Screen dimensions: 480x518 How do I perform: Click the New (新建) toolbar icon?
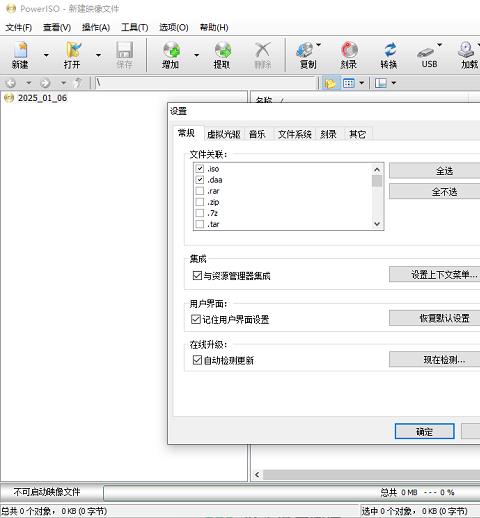tap(20, 55)
